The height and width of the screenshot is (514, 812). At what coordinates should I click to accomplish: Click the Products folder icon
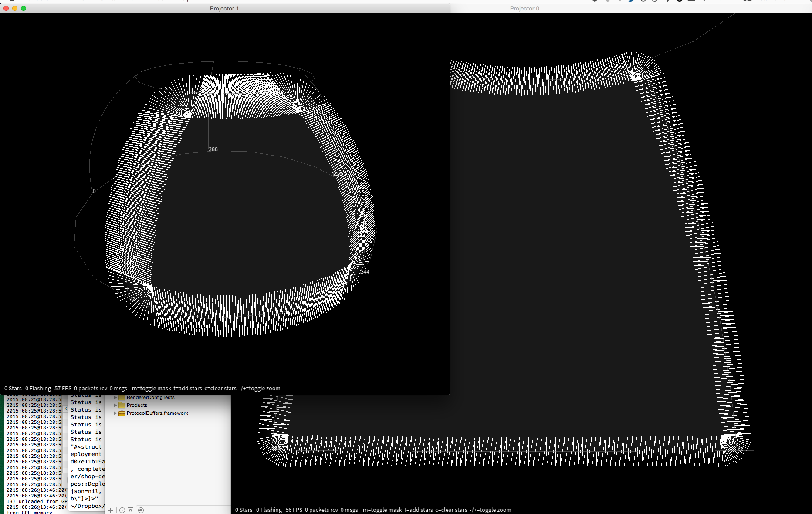[x=122, y=405]
